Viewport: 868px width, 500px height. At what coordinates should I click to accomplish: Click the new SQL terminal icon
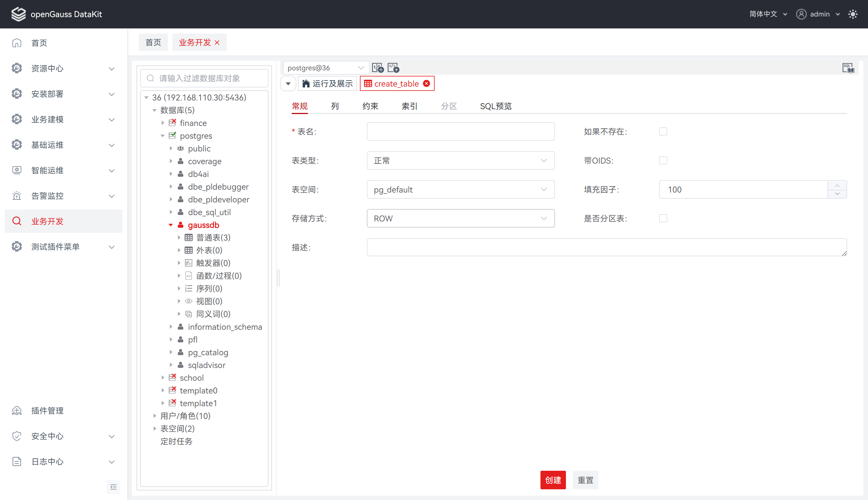(393, 68)
